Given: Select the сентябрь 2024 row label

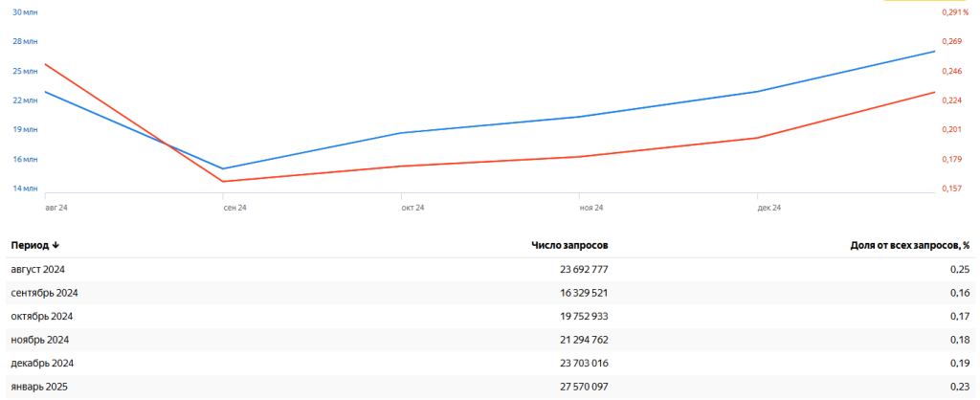Looking at the screenshot, I should [44, 293].
